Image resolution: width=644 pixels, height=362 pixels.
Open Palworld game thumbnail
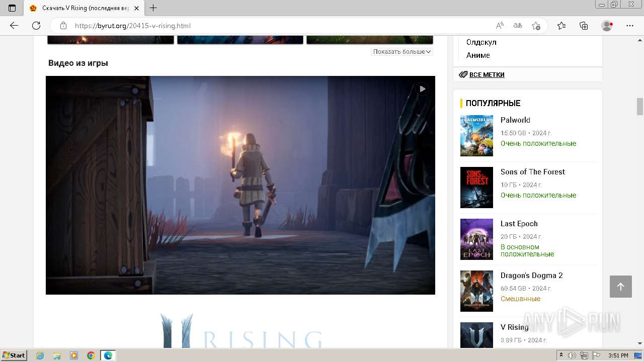click(476, 136)
